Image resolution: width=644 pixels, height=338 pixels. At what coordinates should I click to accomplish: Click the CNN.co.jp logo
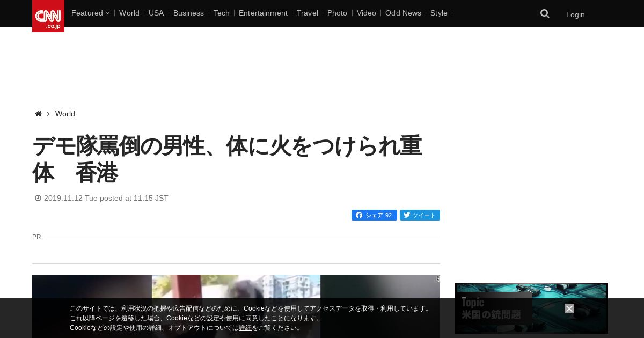click(48, 16)
